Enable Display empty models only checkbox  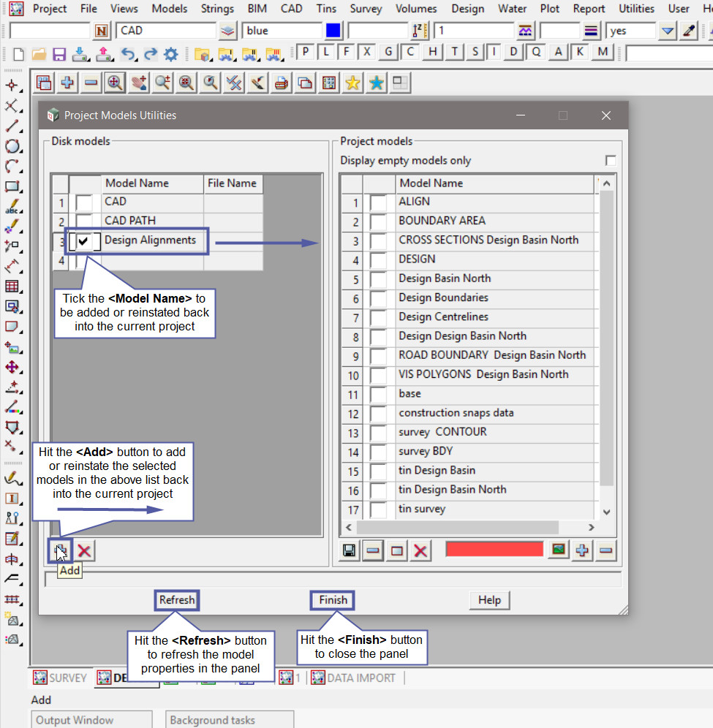tap(610, 161)
